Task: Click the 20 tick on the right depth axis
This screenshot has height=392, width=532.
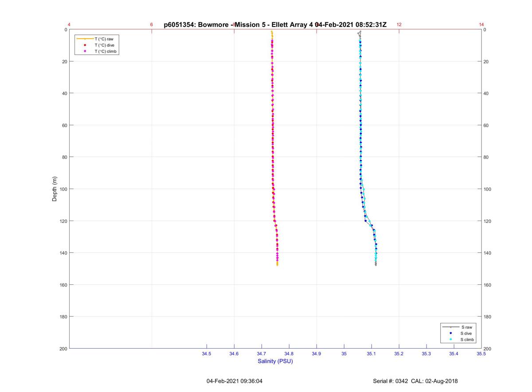Action: click(486, 62)
